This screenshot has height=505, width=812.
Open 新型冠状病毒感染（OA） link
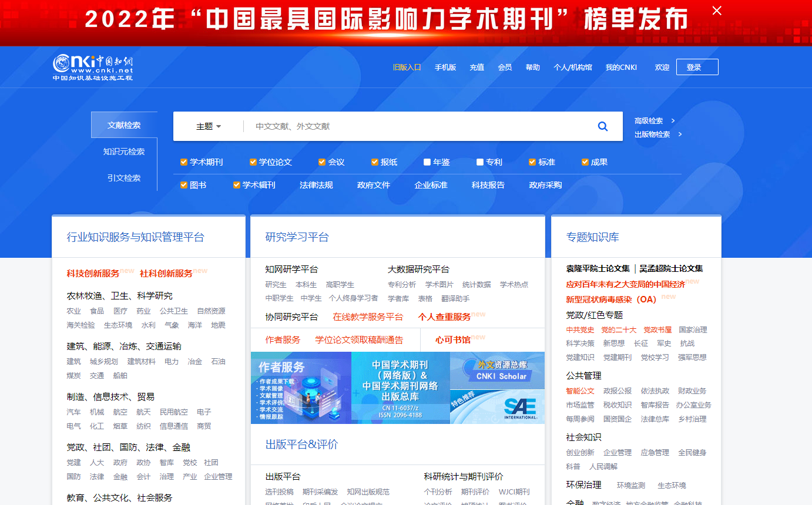[611, 299]
